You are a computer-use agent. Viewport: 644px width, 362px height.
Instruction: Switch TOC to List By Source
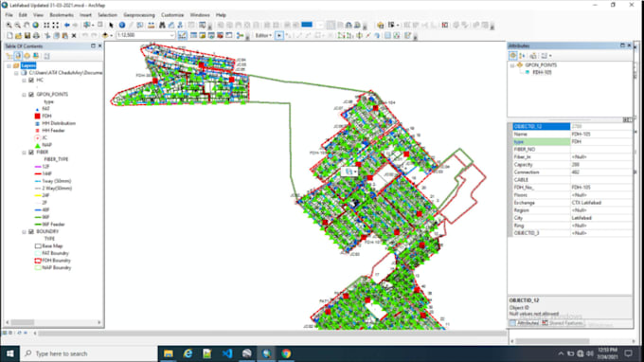[18, 56]
